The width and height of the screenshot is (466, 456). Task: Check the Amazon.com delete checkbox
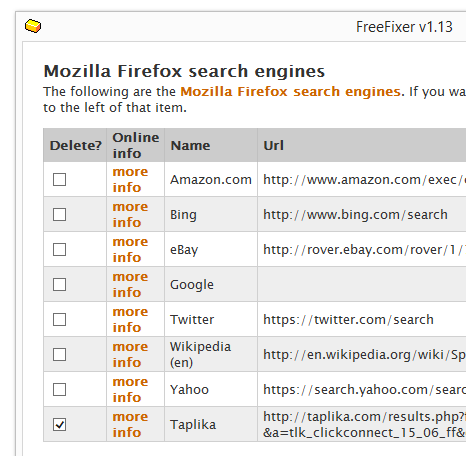coord(59,179)
